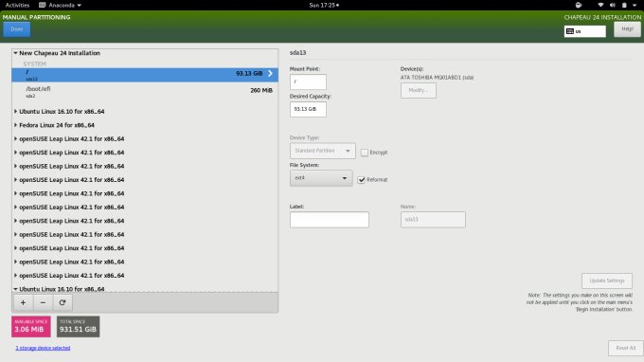644x362 pixels.
Task: Click the arrow on the selected root partition row
Action: (x=270, y=74)
